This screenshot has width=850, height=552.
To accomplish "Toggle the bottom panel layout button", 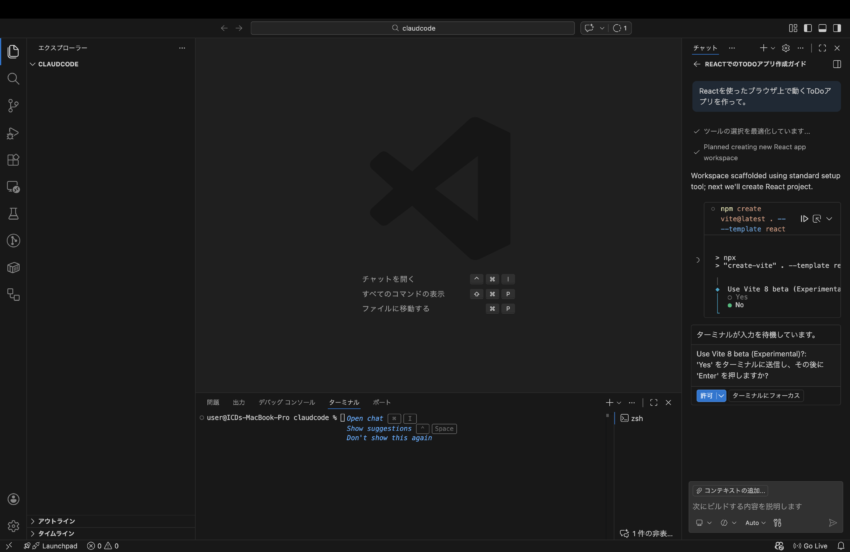I will (x=822, y=28).
